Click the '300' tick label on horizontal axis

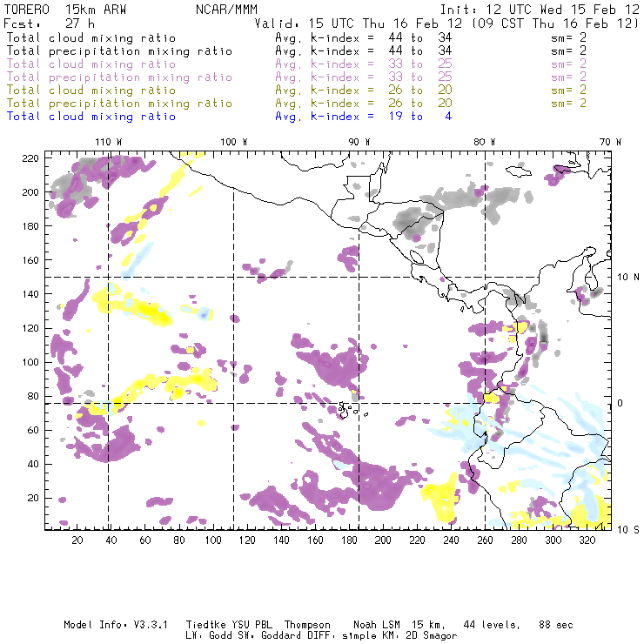click(x=553, y=540)
